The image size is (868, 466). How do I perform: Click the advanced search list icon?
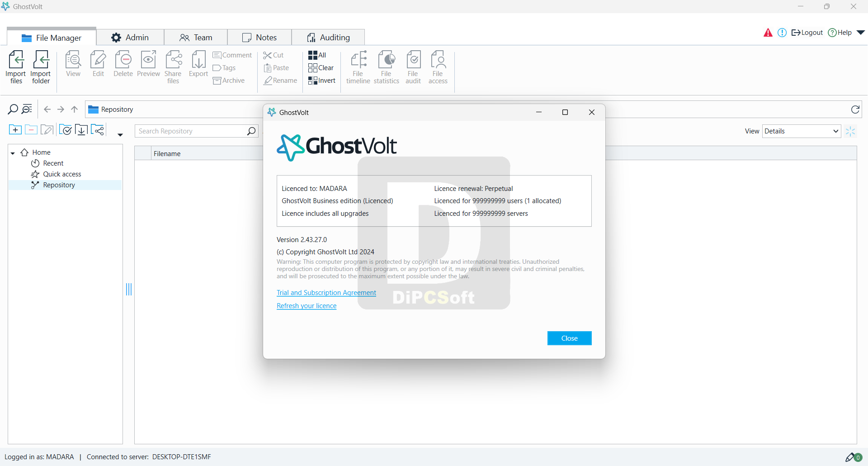pyautogui.click(x=27, y=109)
